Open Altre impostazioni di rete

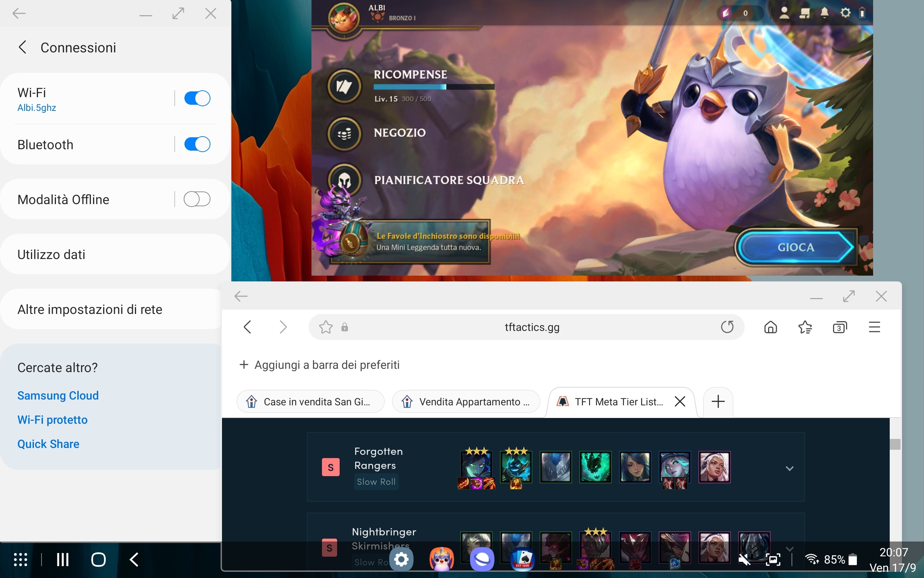[112, 309]
